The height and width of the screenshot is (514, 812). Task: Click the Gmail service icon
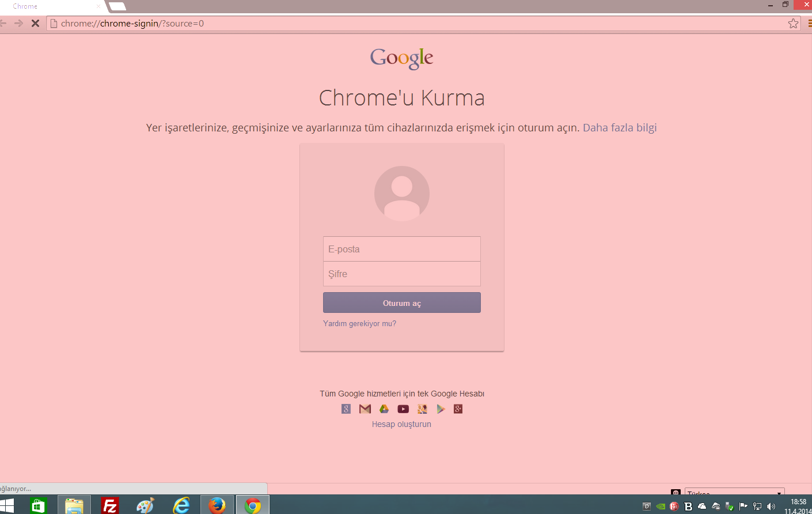click(x=365, y=409)
